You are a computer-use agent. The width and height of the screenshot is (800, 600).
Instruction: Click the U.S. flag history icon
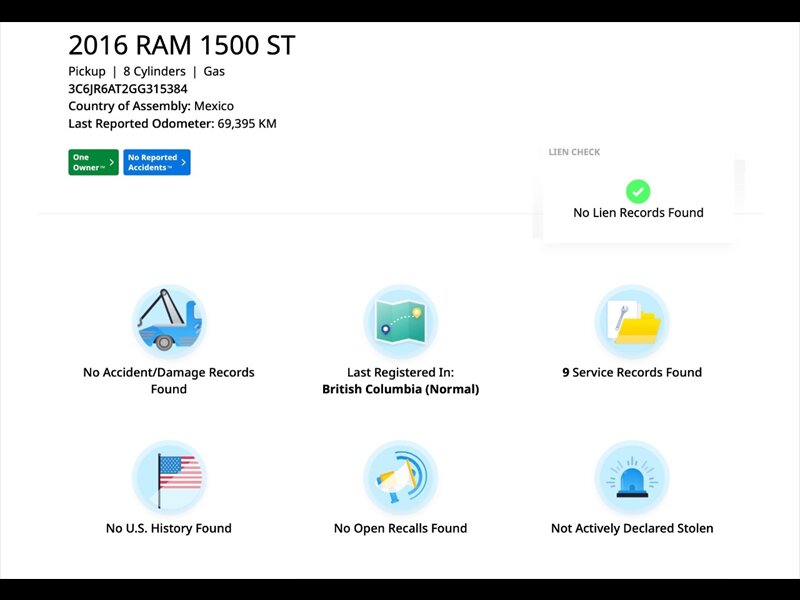click(x=168, y=477)
